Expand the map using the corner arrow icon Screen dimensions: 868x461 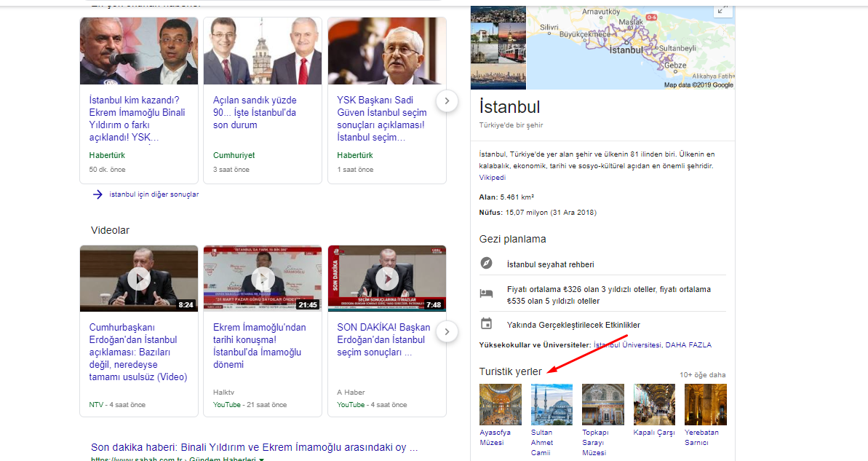[x=722, y=11]
